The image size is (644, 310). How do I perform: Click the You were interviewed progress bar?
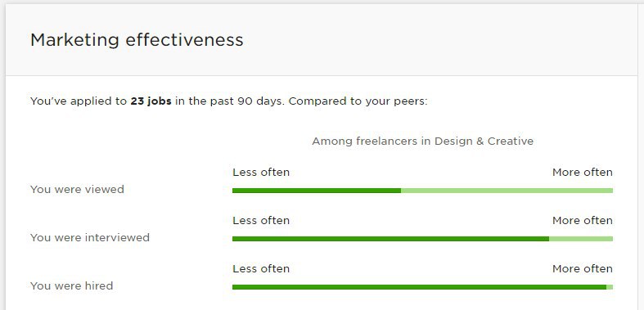[x=422, y=239]
